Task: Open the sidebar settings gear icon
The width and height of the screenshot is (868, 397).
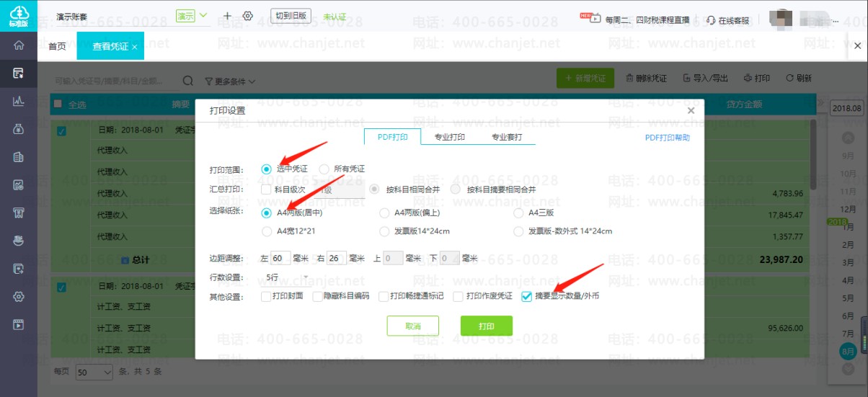Action: tap(19, 296)
